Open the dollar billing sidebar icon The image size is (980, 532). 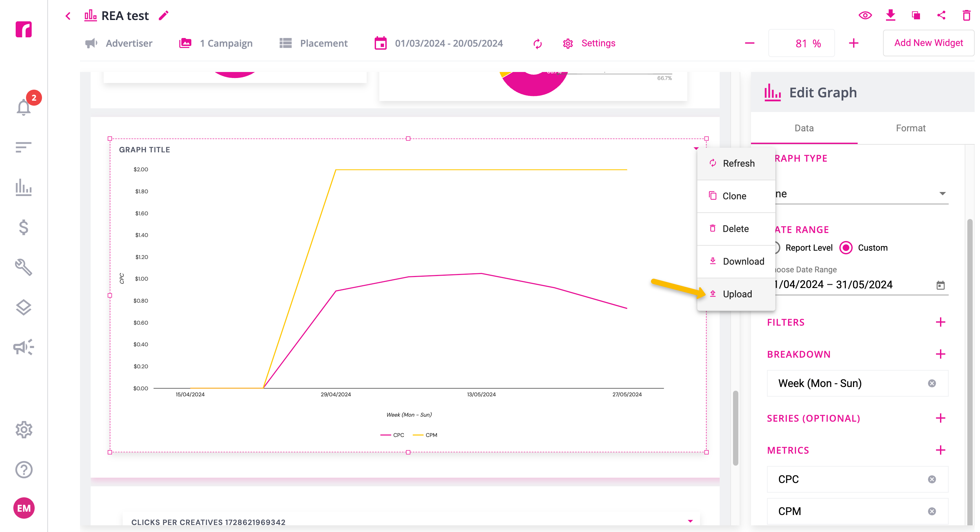click(x=24, y=227)
